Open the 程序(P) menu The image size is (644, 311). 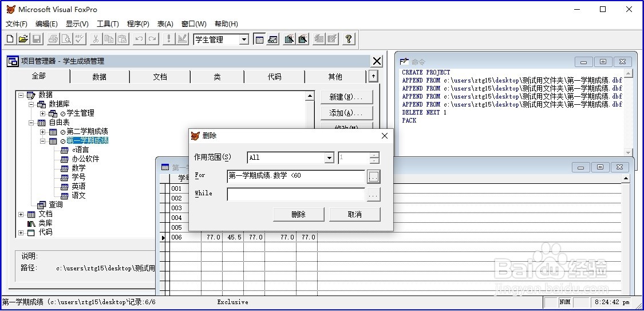[x=138, y=24]
